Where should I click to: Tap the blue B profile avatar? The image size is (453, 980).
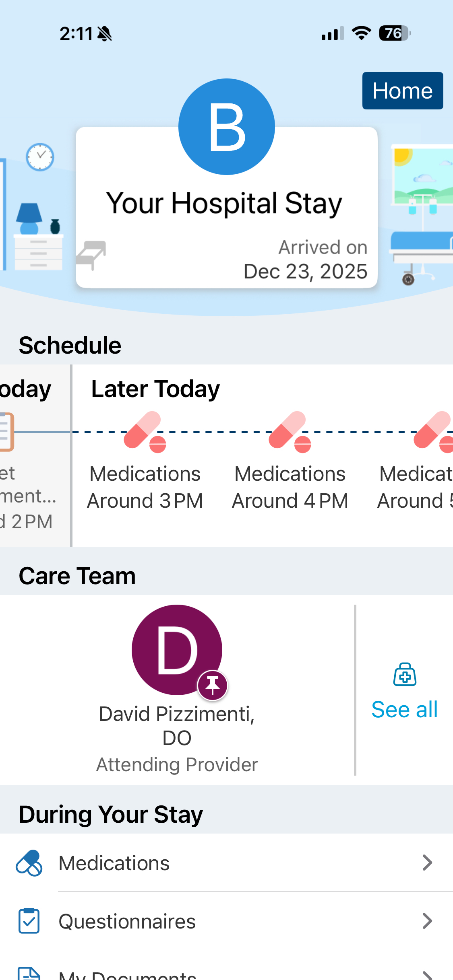[227, 127]
